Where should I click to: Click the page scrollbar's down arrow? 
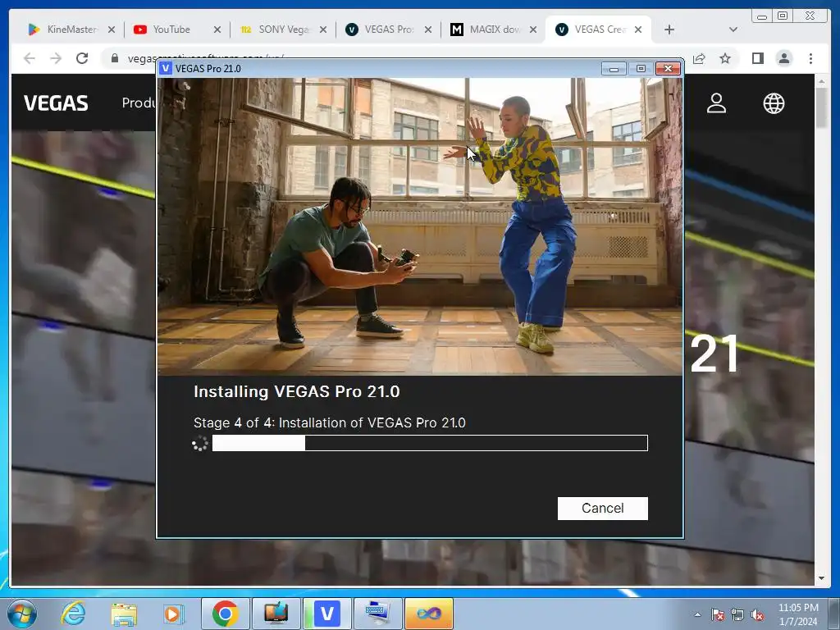(x=821, y=578)
